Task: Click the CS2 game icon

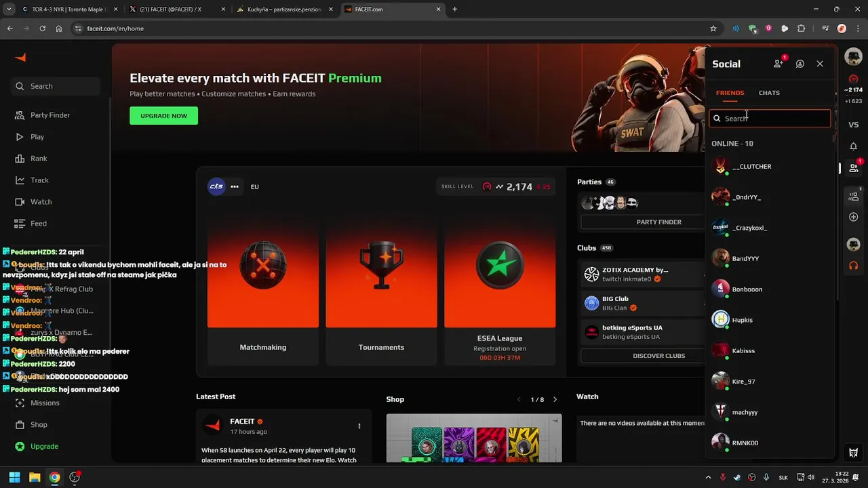Action: (x=216, y=186)
